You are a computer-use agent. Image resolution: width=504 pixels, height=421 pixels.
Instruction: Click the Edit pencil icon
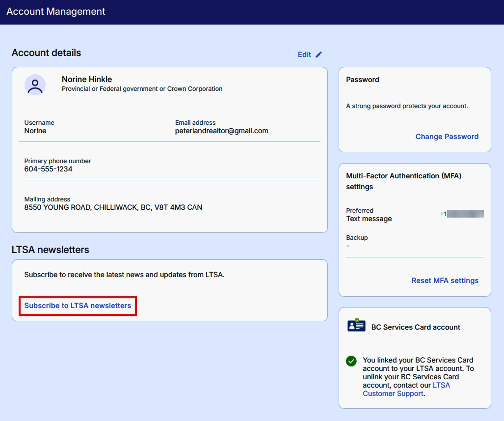pos(318,55)
